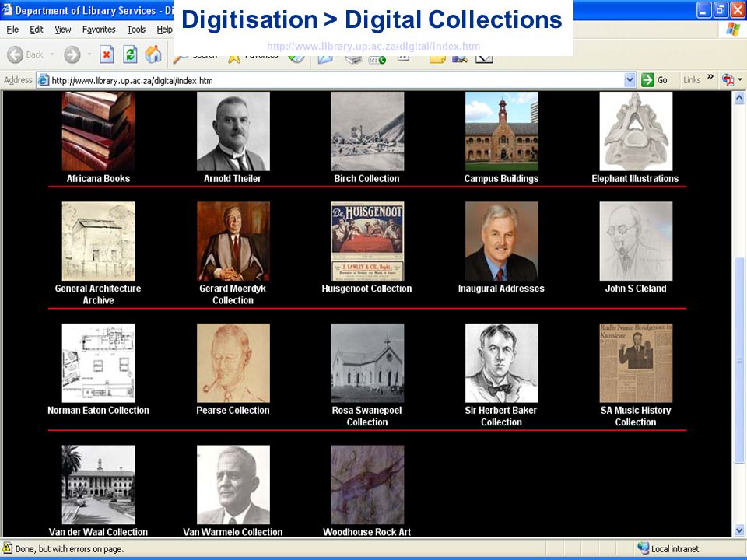Open Inaugural Addresses portrait thumbnail
The image size is (747, 560).
tap(502, 241)
